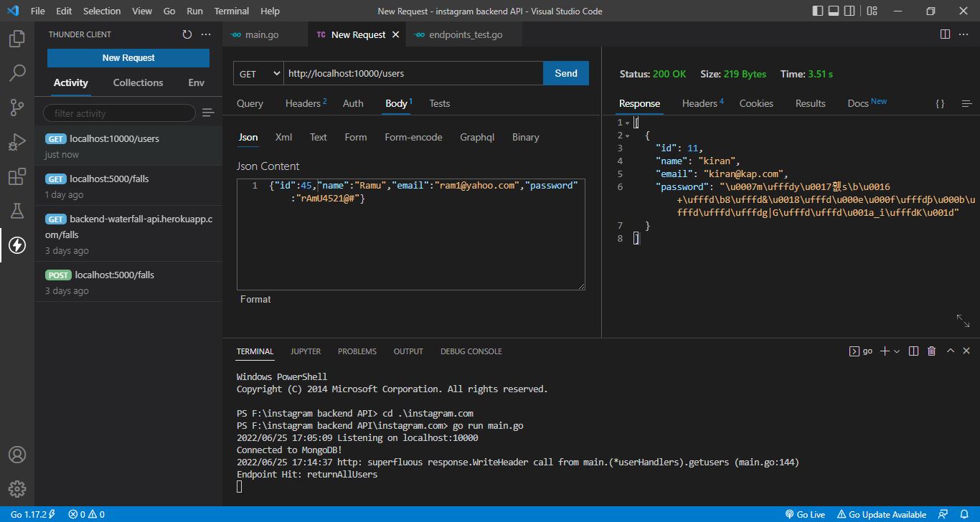Add a new terminal
Viewport: 980px width, 522px height.
pyautogui.click(x=885, y=351)
